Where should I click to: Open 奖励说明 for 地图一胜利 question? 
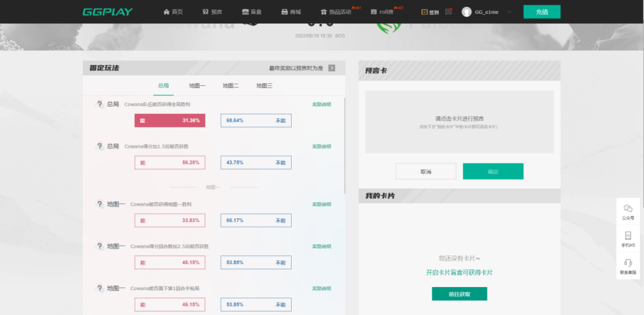(x=321, y=204)
